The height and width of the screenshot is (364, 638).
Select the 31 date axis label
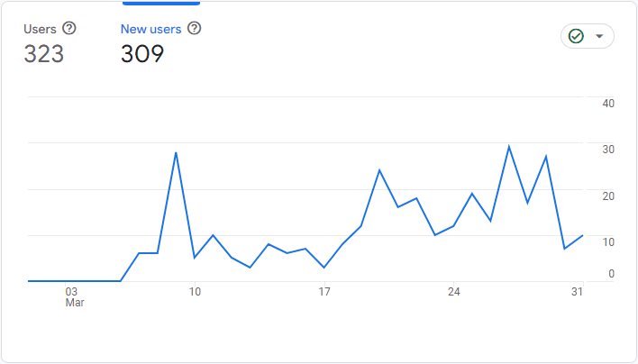point(577,292)
